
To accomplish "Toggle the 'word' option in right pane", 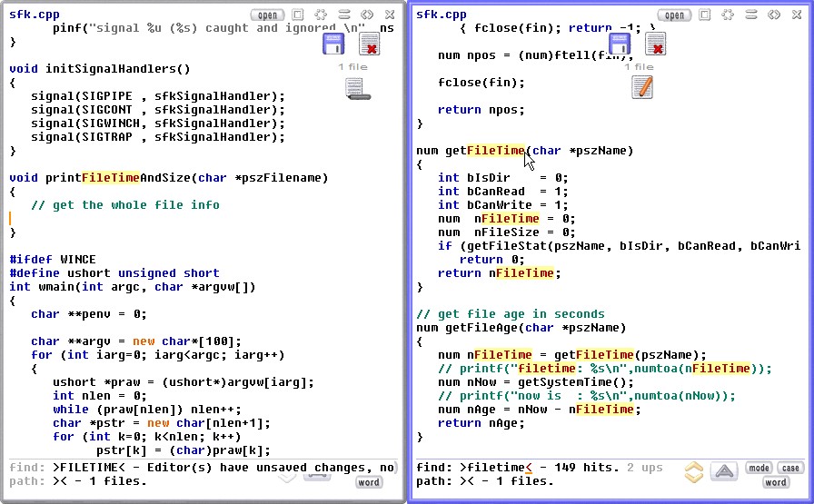I will pos(775,482).
